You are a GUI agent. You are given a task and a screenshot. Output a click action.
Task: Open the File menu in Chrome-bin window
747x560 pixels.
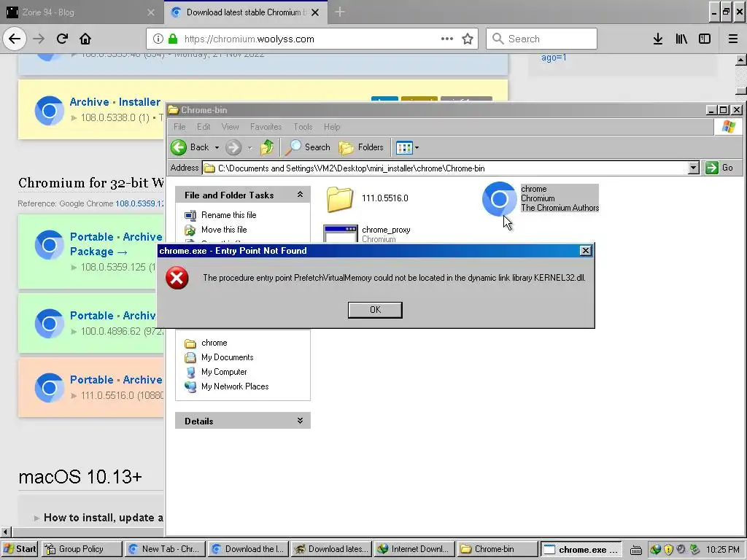click(179, 127)
